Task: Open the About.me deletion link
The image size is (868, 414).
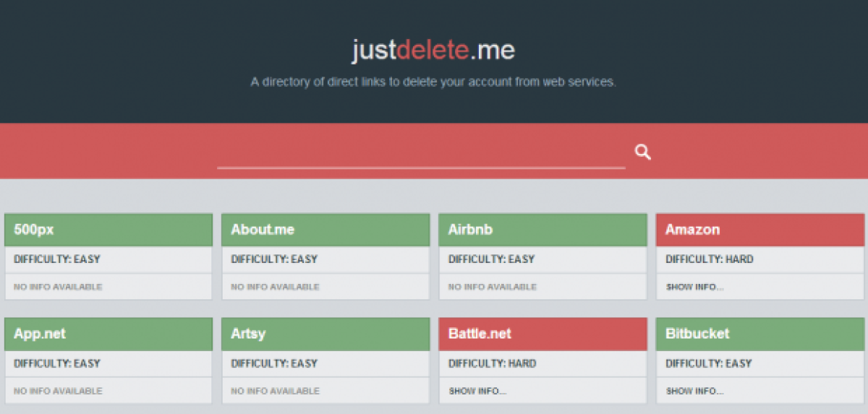Action: [263, 230]
